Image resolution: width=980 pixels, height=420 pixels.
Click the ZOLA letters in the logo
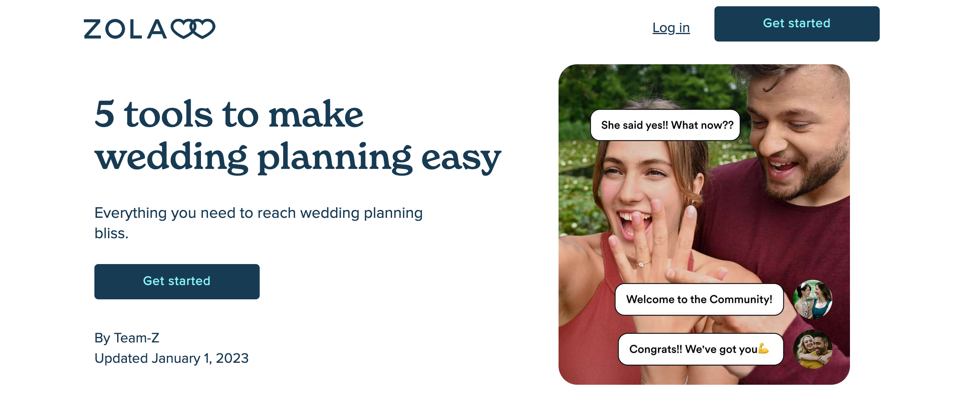pos(125,29)
